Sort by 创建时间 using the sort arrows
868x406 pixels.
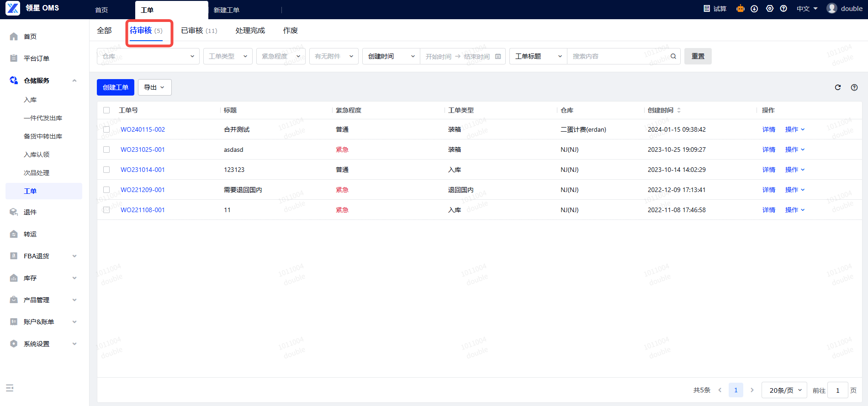(x=679, y=110)
